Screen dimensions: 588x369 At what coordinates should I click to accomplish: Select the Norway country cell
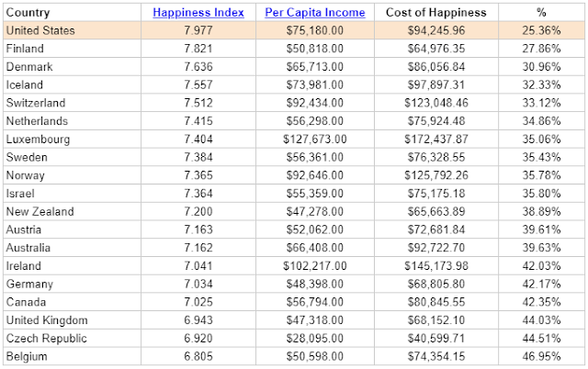point(72,175)
